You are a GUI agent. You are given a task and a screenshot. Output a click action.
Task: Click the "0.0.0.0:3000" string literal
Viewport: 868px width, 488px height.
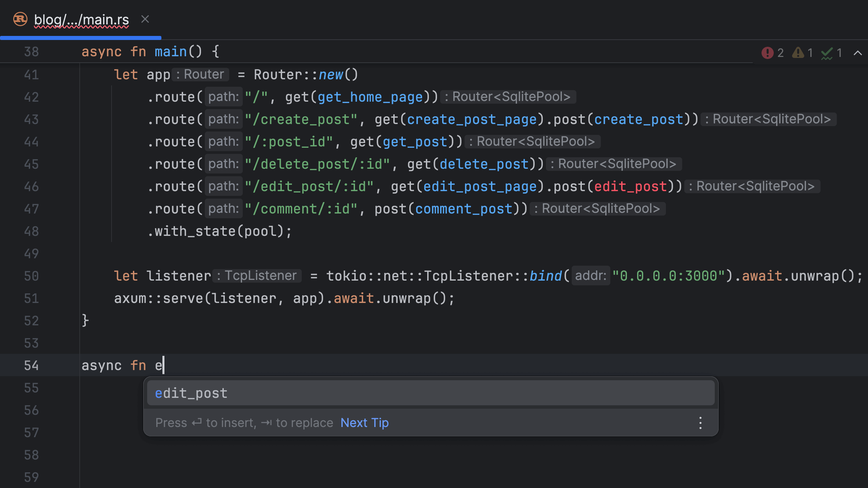pos(668,276)
